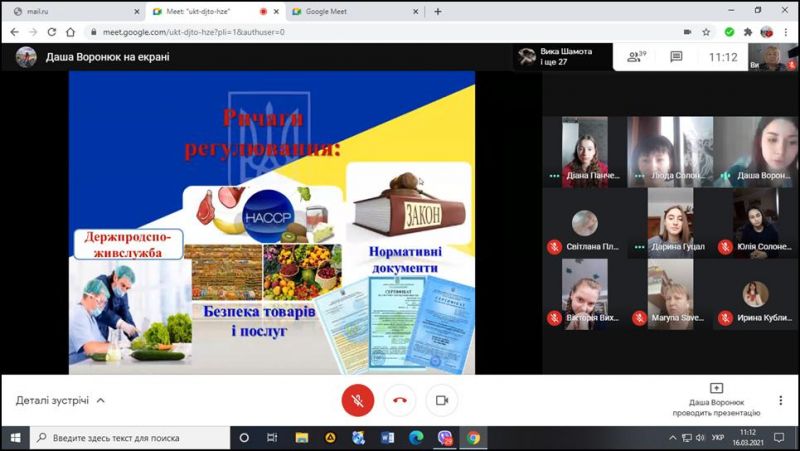Open a new browser tab

tap(438, 11)
